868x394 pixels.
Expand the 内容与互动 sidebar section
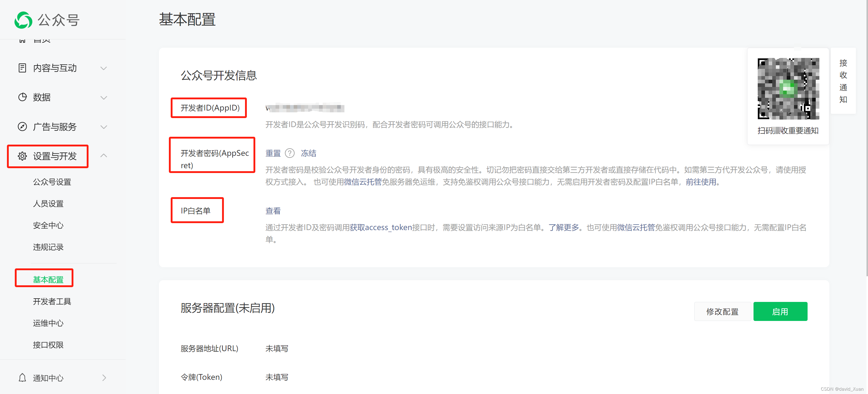104,68
